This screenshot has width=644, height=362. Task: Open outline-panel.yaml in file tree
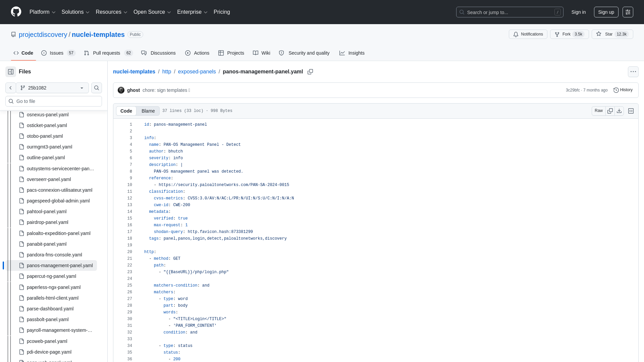[x=46, y=158]
